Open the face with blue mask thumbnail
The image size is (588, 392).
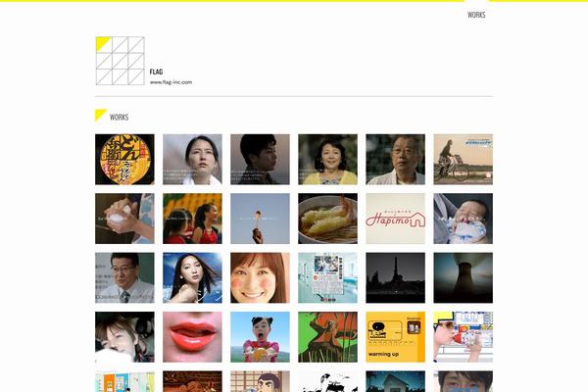click(x=464, y=381)
